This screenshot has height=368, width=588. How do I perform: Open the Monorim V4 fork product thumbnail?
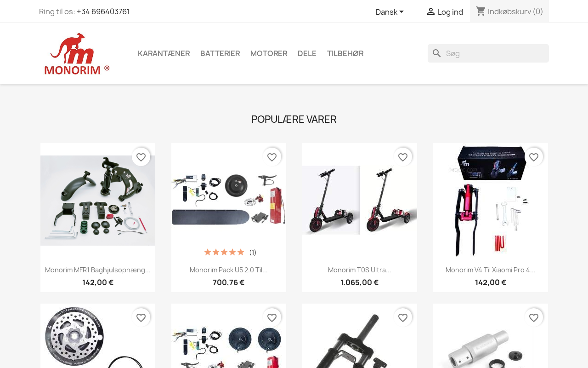tap(491, 201)
